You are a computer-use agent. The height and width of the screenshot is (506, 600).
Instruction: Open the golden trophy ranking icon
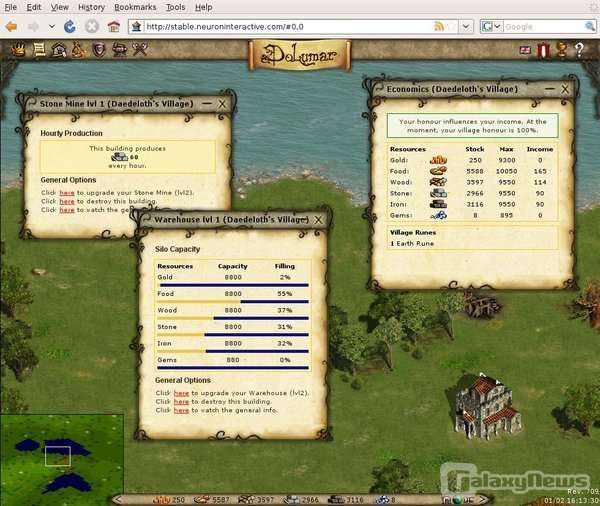point(561,49)
